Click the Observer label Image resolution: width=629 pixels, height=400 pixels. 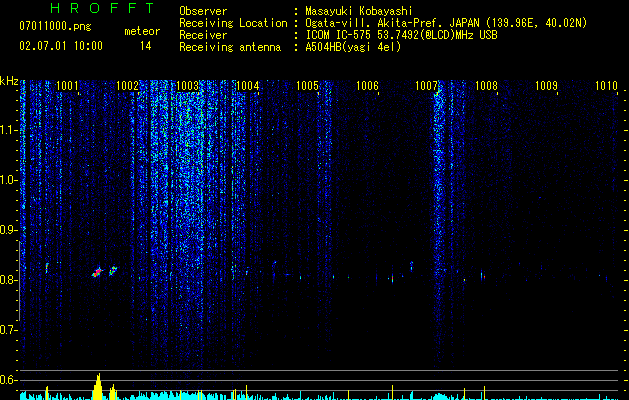coord(203,11)
